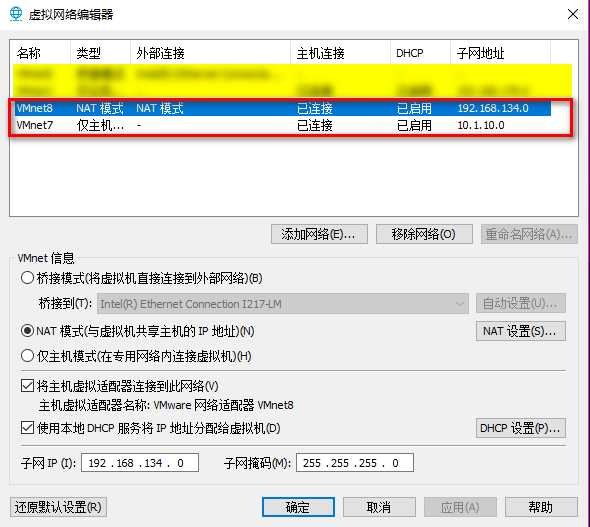Toggle 将主机虚拟适配器连接到此网络 checkbox
Screen dimensions: 590x527
tap(27, 386)
